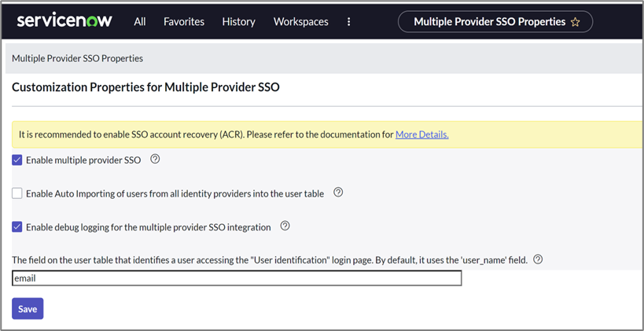Screen dimensions: 644x331
Task: Enable Auto Importing of users checkbox
Action: (17, 193)
